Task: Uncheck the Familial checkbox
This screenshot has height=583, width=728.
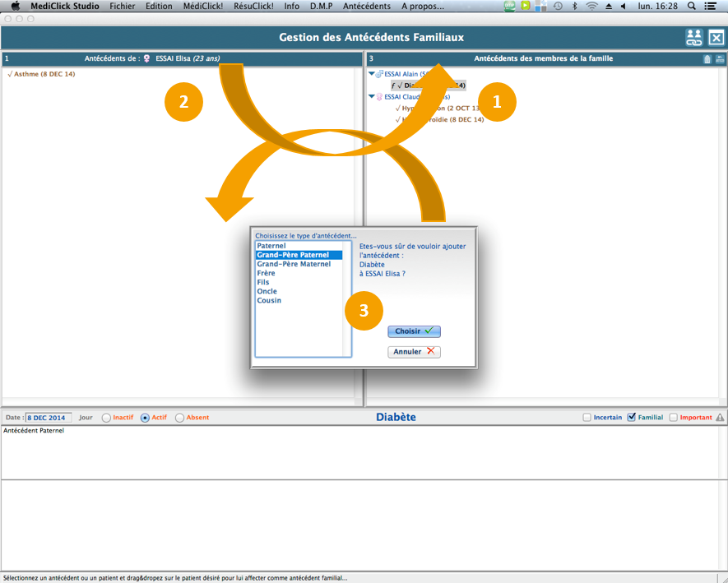Action: [x=632, y=418]
